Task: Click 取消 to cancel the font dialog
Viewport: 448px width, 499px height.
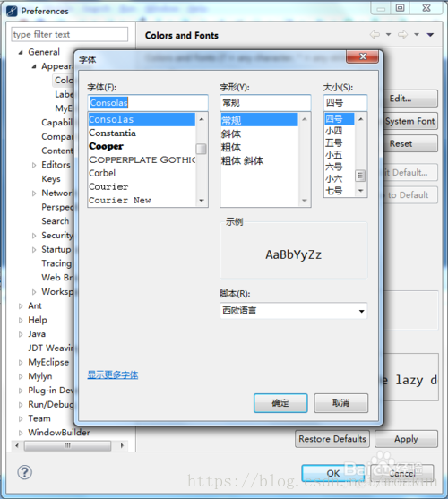Action: [x=341, y=403]
